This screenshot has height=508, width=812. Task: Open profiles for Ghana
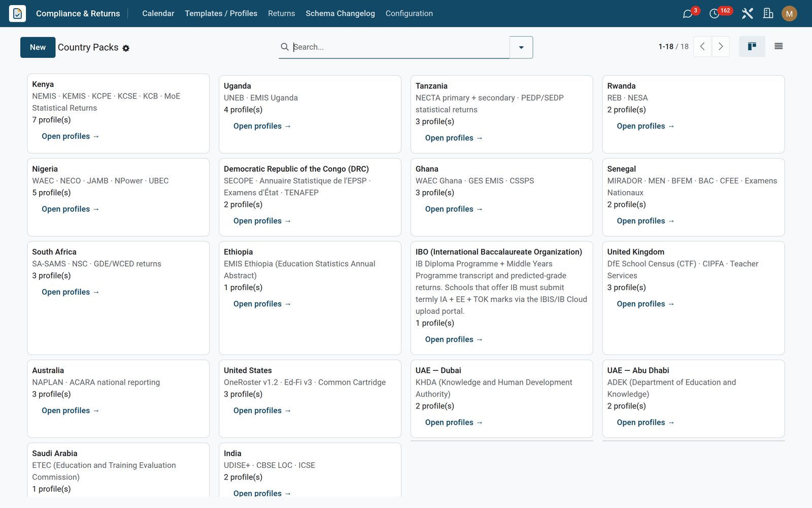pos(454,209)
